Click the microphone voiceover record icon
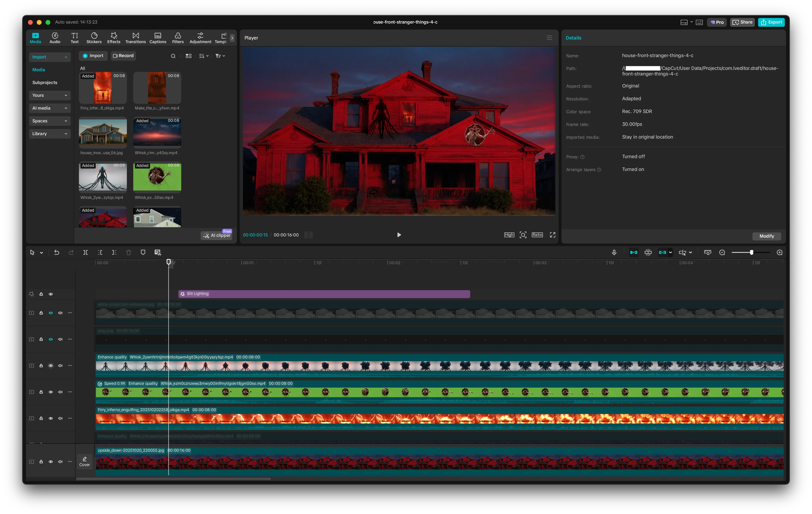The width and height of the screenshot is (812, 514). point(614,252)
